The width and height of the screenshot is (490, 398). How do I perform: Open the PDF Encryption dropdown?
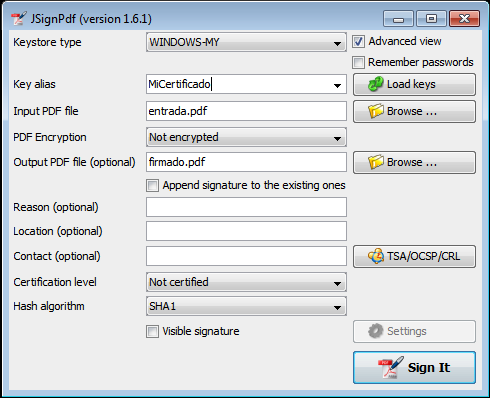[x=246, y=137]
